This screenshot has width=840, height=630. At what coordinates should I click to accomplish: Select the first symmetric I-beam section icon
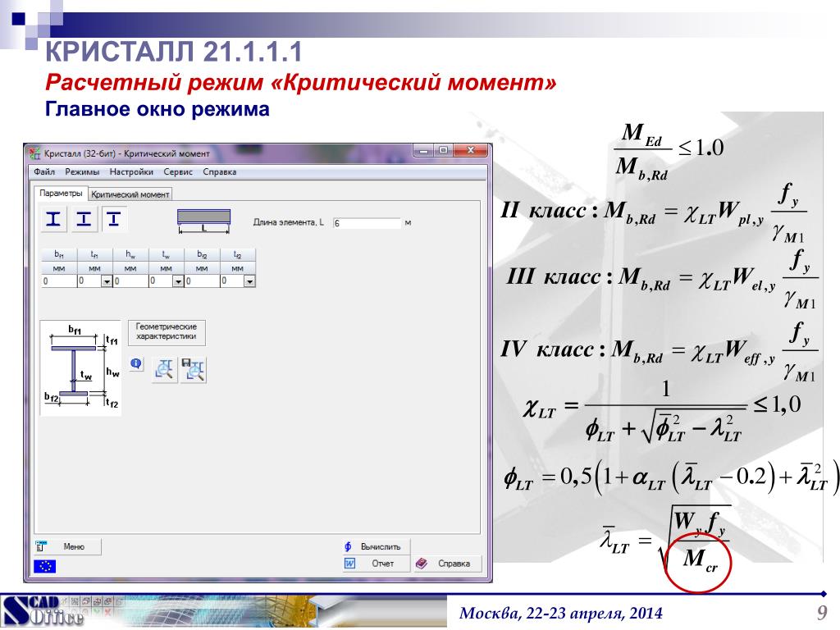point(53,220)
